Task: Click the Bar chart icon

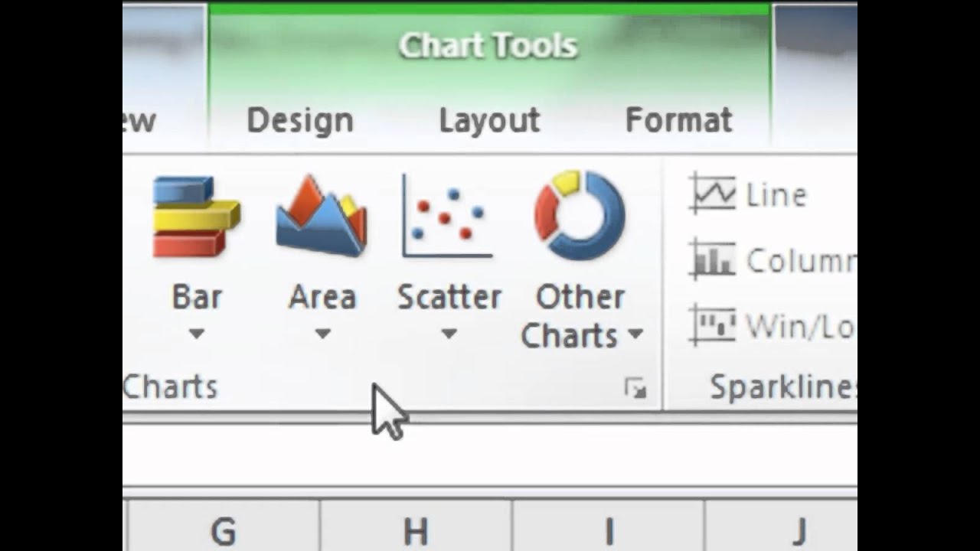Action: pyautogui.click(x=196, y=217)
